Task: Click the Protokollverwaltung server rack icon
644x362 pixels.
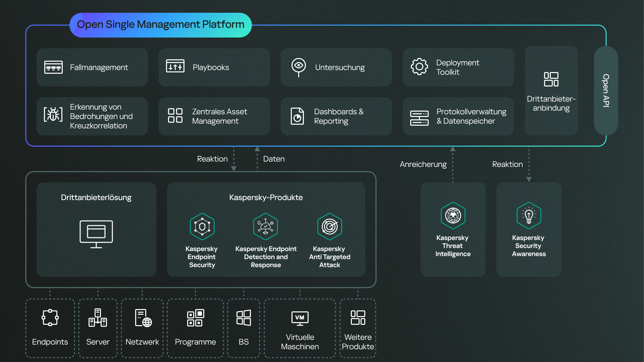Action: (x=419, y=118)
